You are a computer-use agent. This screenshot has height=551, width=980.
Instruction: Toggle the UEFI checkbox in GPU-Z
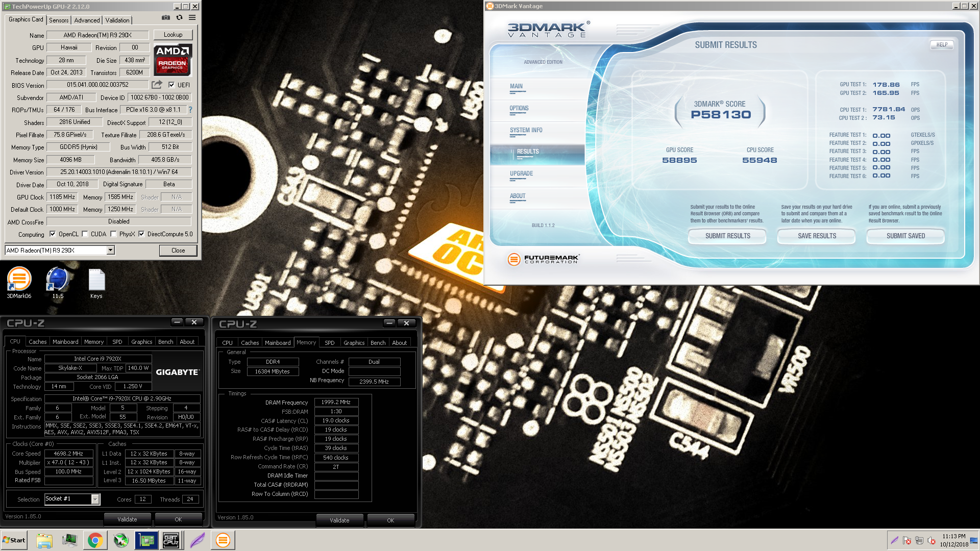171,85
